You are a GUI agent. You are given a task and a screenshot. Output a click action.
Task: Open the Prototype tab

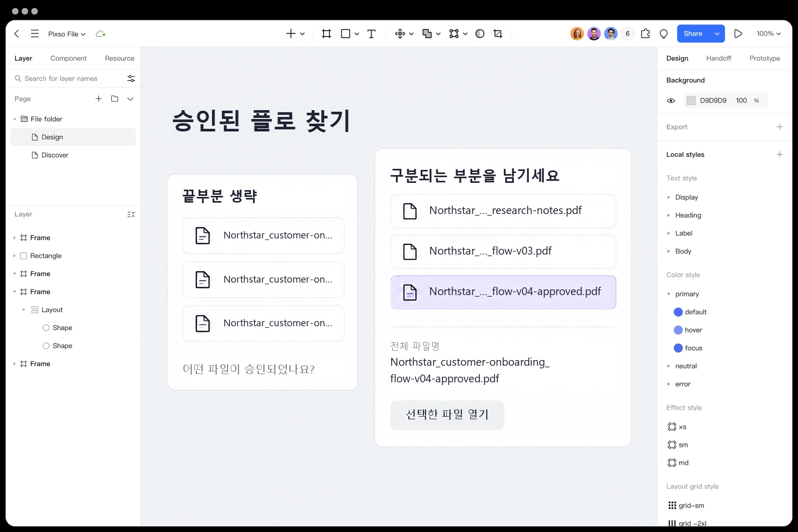tap(765, 58)
